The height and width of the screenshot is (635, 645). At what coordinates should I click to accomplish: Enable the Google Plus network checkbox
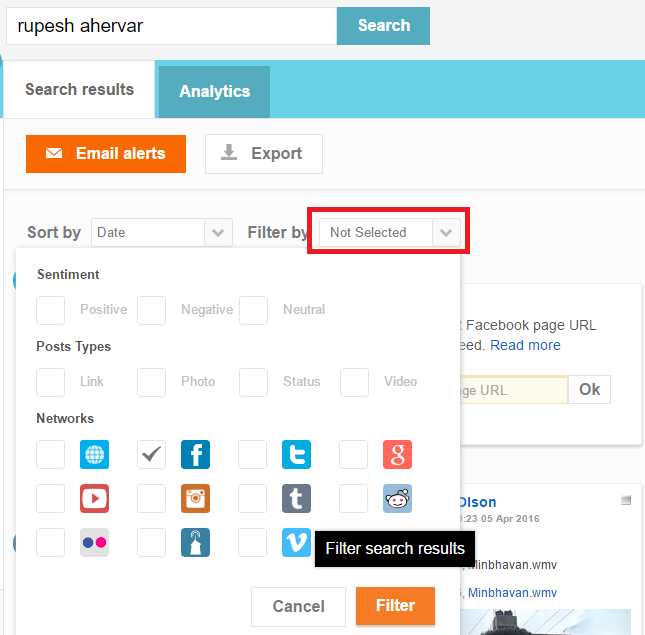click(353, 454)
